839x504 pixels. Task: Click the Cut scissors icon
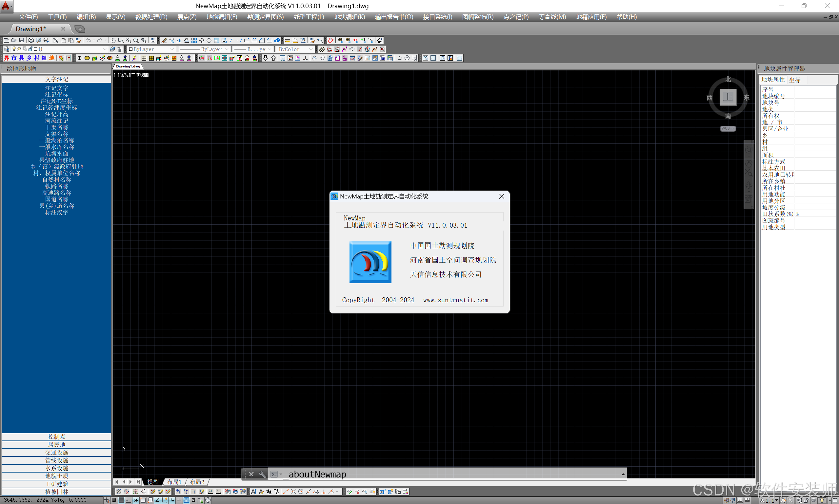tap(56, 40)
